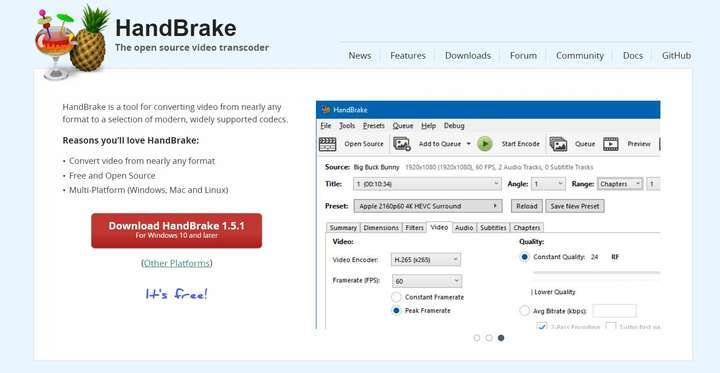Viewport: 720px width, 373px height.
Task: Select the Peak Framerate radio button
Action: click(396, 311)
